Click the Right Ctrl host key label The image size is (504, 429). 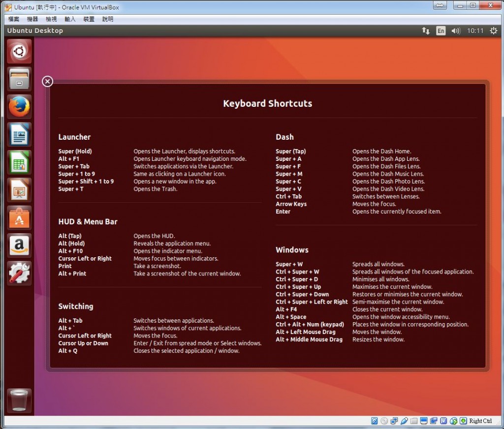point(480,421)
